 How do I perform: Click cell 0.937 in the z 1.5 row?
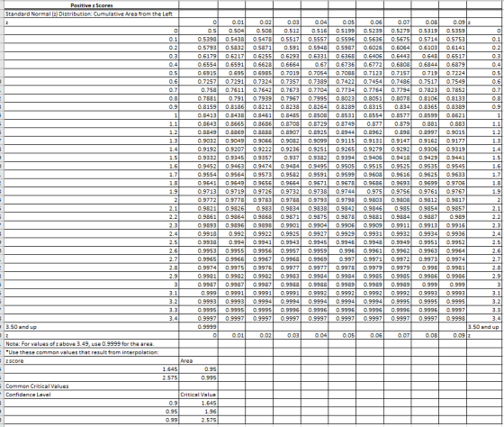(x=287, y=158)
